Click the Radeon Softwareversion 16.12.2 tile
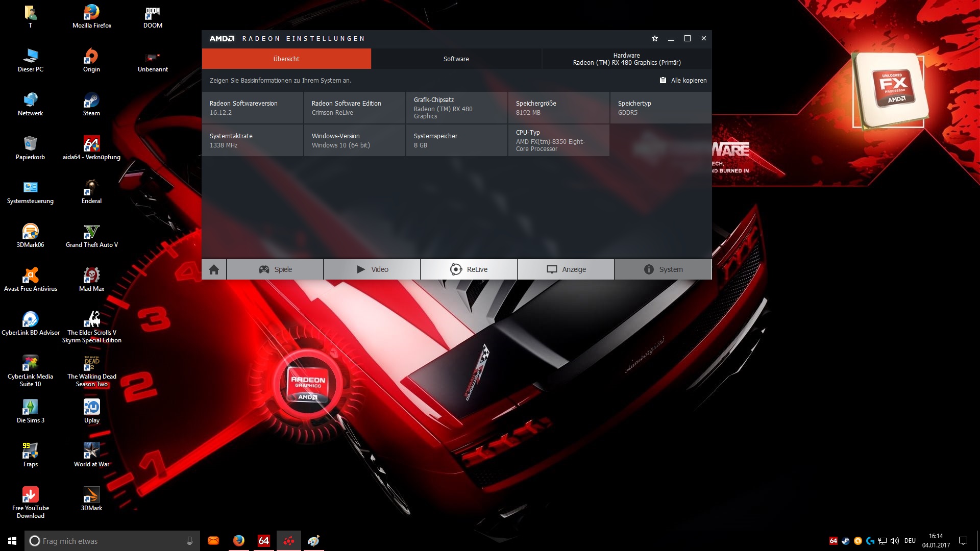Image resolution: width=980 pixels, height=551 pixels. (253, 108)
